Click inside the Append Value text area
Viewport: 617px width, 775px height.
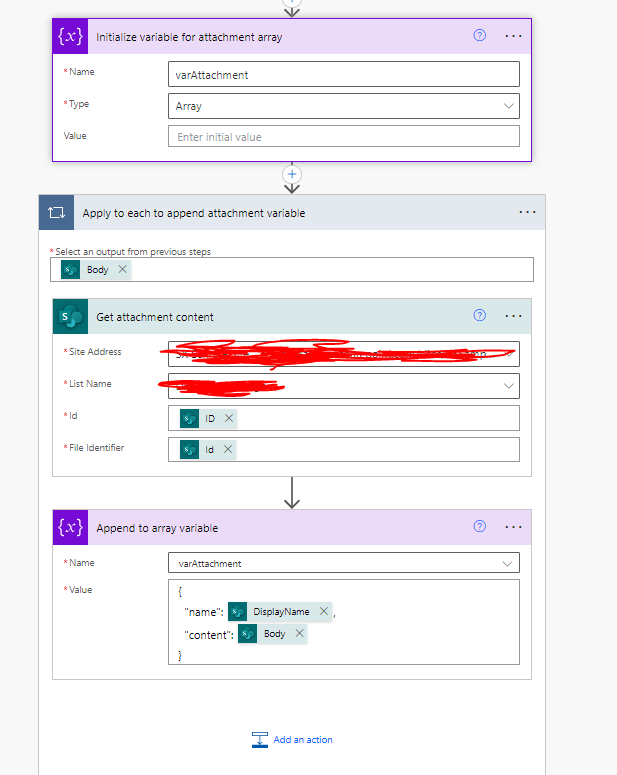click(344, 622)
